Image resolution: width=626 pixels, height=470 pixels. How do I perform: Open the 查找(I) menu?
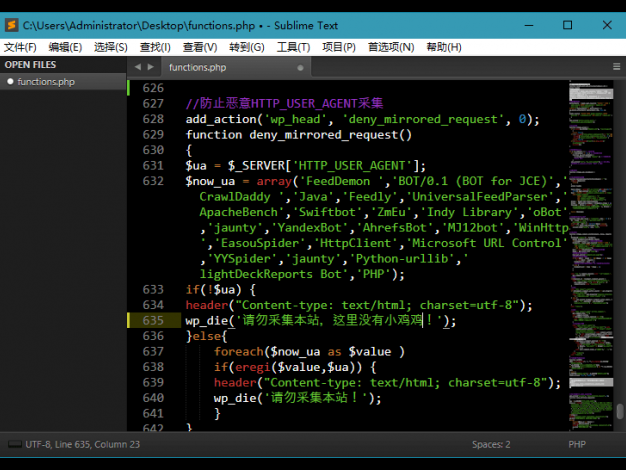pyautogui.click(x=155, y=47)
